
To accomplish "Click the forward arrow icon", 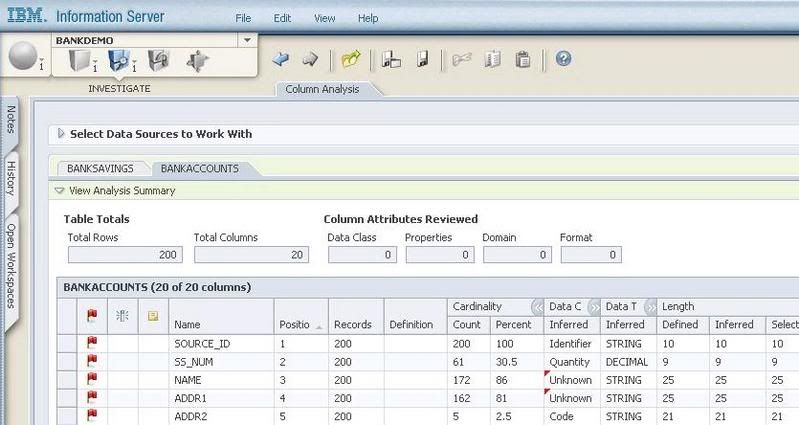I will click(x=310, y=60).
